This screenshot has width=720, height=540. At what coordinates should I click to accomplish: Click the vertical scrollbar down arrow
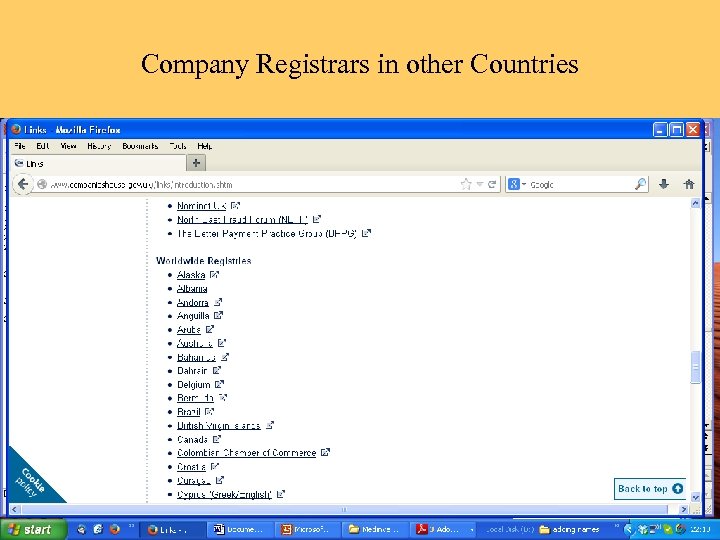[x=695, y=497]
